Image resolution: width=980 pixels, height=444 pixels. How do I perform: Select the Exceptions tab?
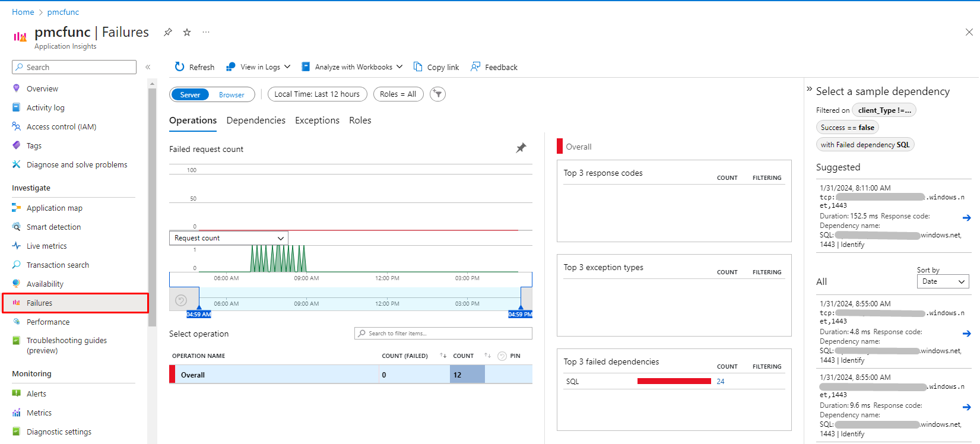(x=317, y=120)
